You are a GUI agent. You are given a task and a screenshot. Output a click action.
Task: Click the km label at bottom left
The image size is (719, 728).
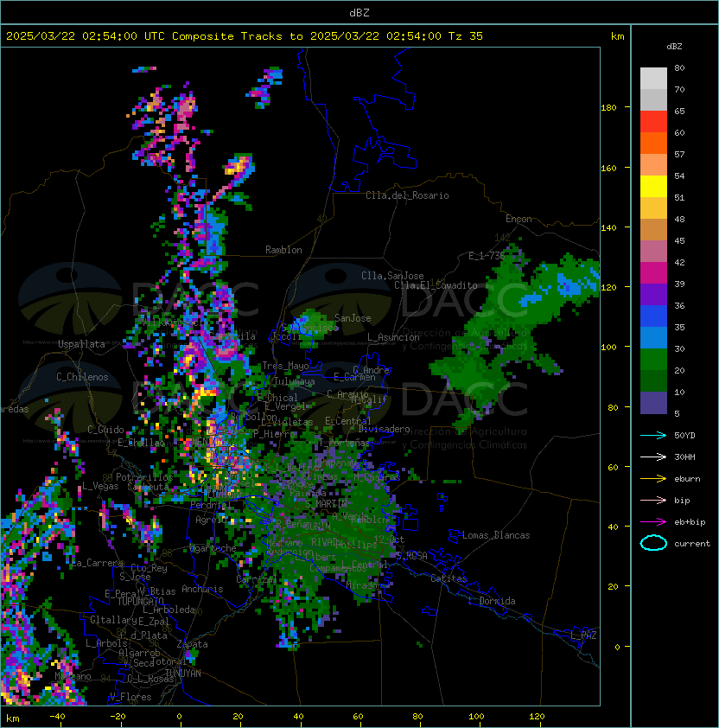(13, 718)
